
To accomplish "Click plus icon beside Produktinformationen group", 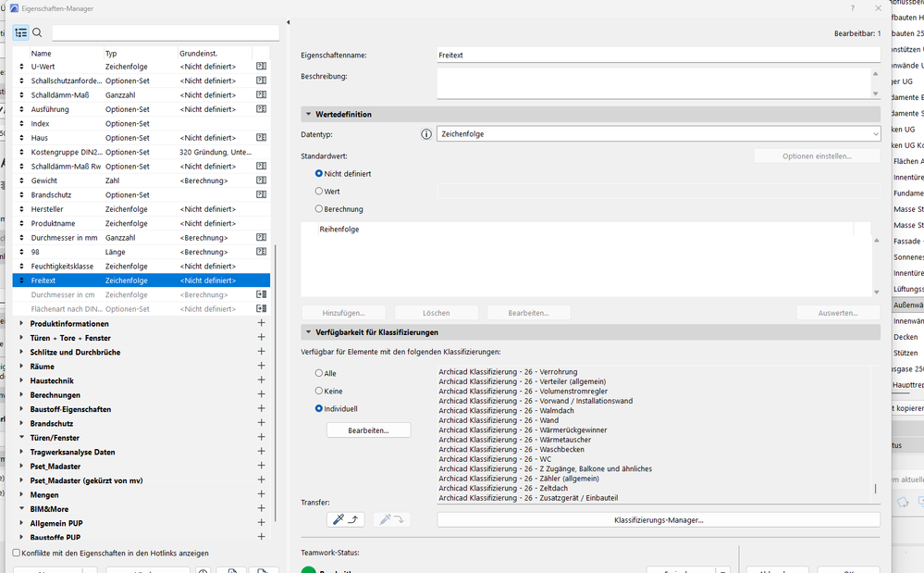I will pyautogui.click(x=261, y=324).
